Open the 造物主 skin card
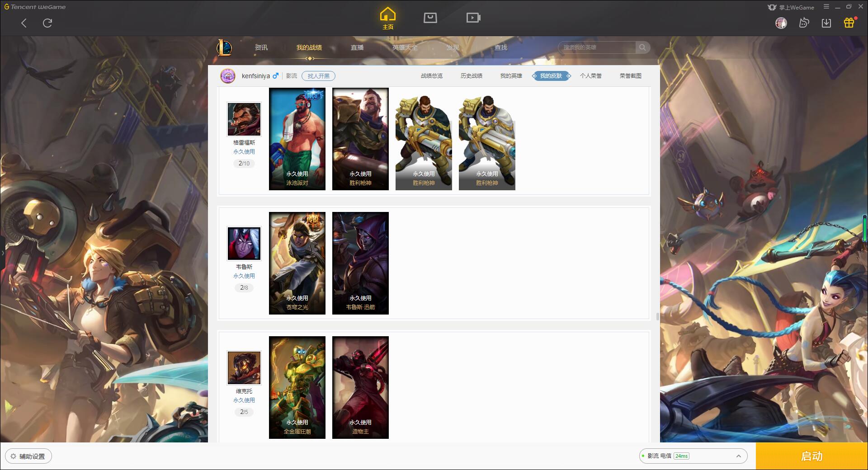The width and height of the screenshot is (868, 470). tap(360, 387)
